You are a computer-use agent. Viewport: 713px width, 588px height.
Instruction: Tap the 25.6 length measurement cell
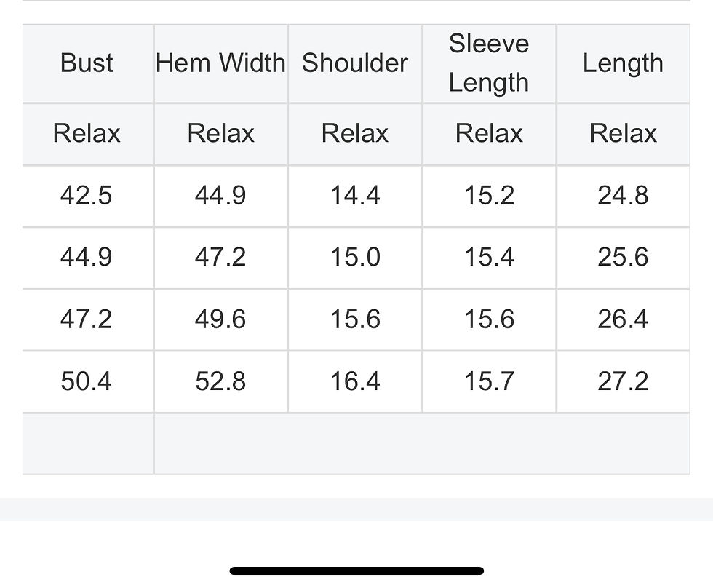coord(623,258)
